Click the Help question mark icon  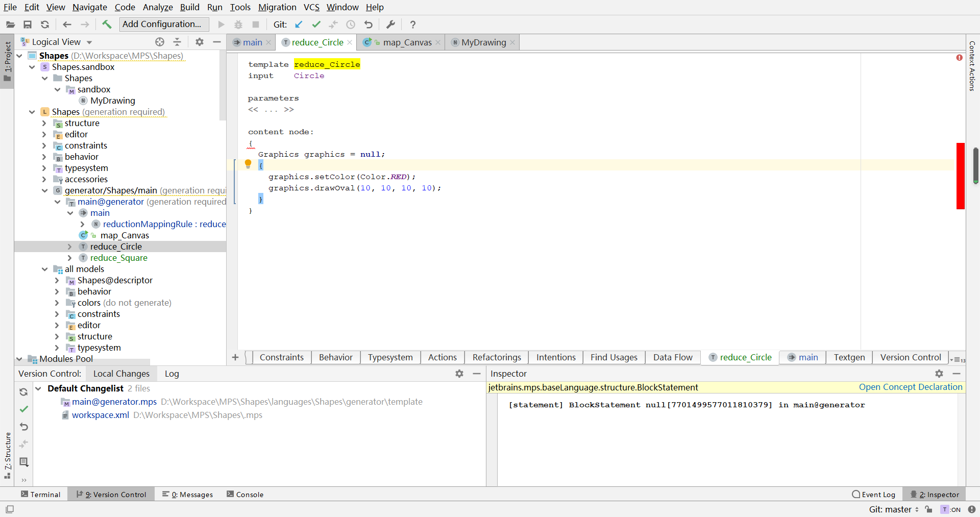pyautogui.click(x=413, y=24)
